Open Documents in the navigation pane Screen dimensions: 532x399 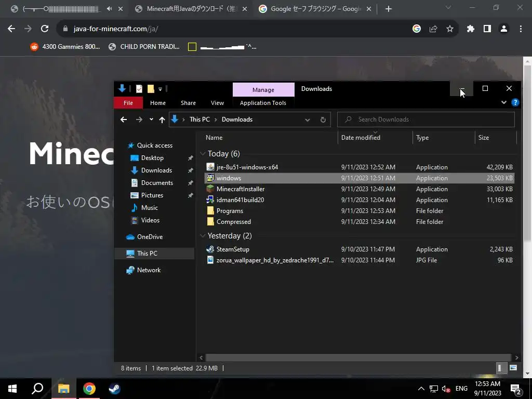[157, 182]
